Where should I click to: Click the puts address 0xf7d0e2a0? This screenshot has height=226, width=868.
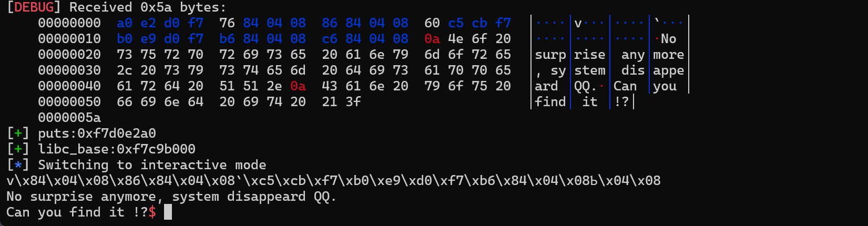pyautogui.click(x=117, y=133)
